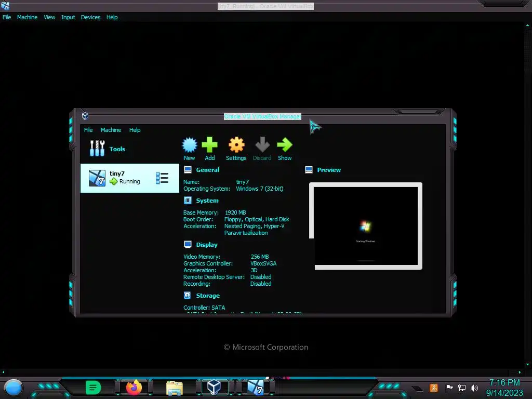Click the 1920 MB base memory value
Viewport: 532px width, 399px height.
tap(235, 212)
